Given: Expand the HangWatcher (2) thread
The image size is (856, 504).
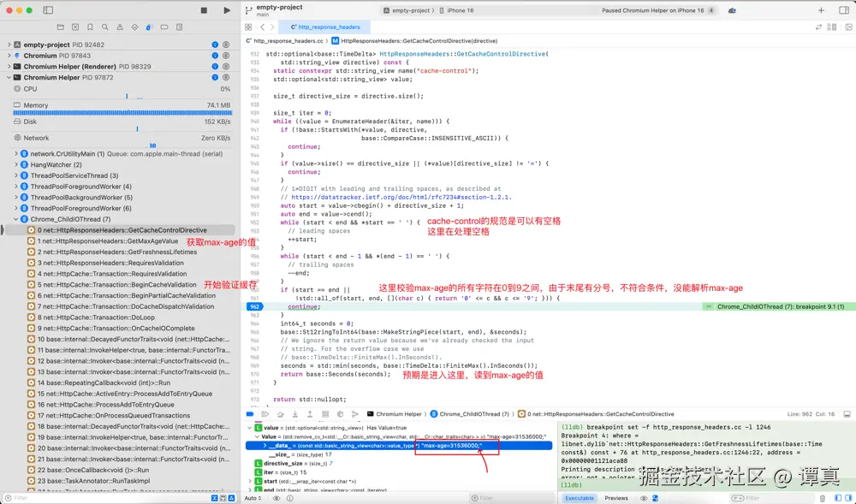Looking at the screenshot, I should [x=16, y=165].
